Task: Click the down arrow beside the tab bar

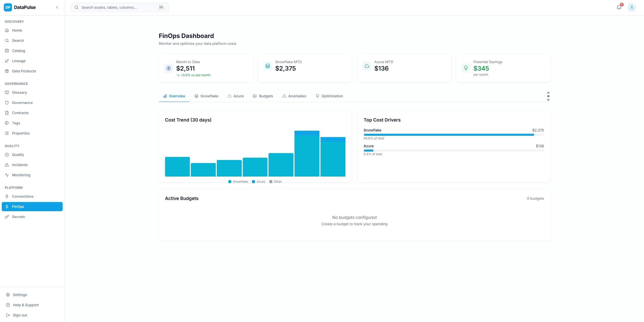Action: [x=548, y=100]
